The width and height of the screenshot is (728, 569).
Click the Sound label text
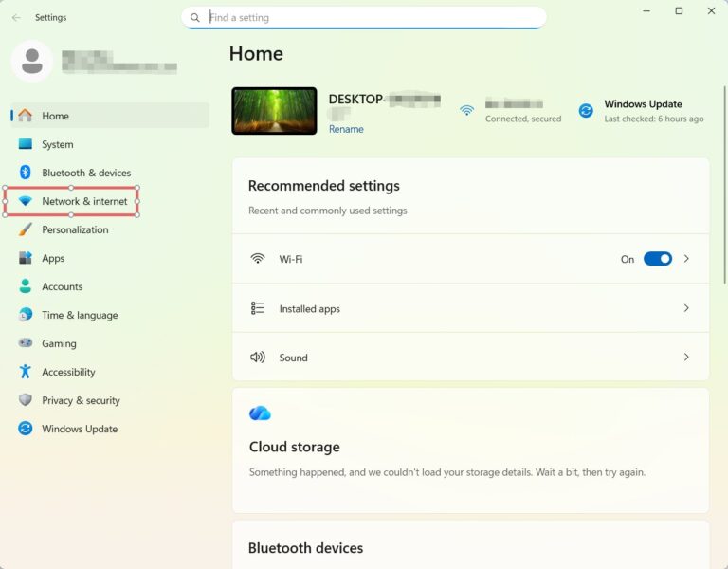coord(294,358)
